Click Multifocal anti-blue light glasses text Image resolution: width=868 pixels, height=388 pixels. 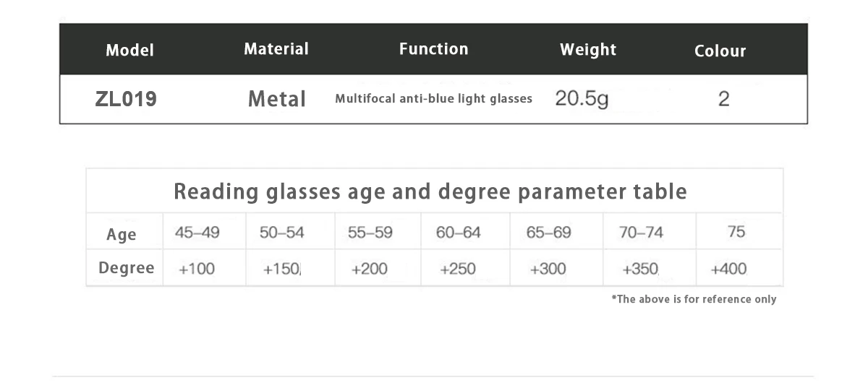click(433, 99)
